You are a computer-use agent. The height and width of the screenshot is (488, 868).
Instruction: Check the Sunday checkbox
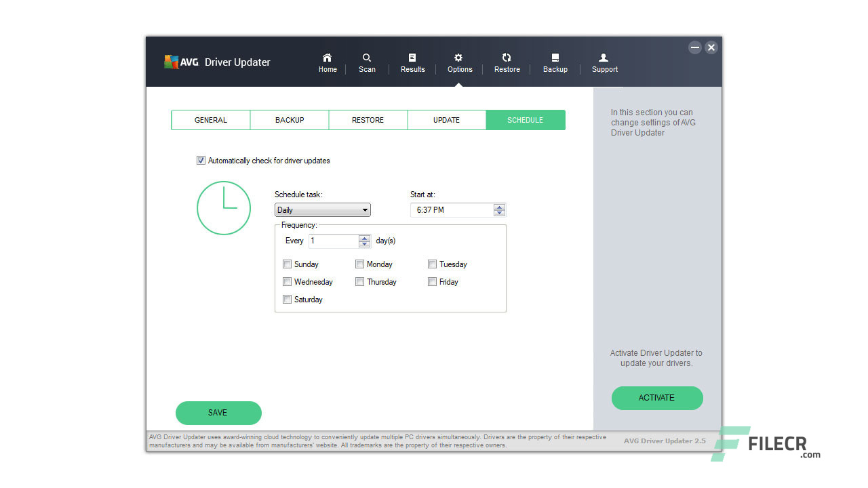point(287,264)
